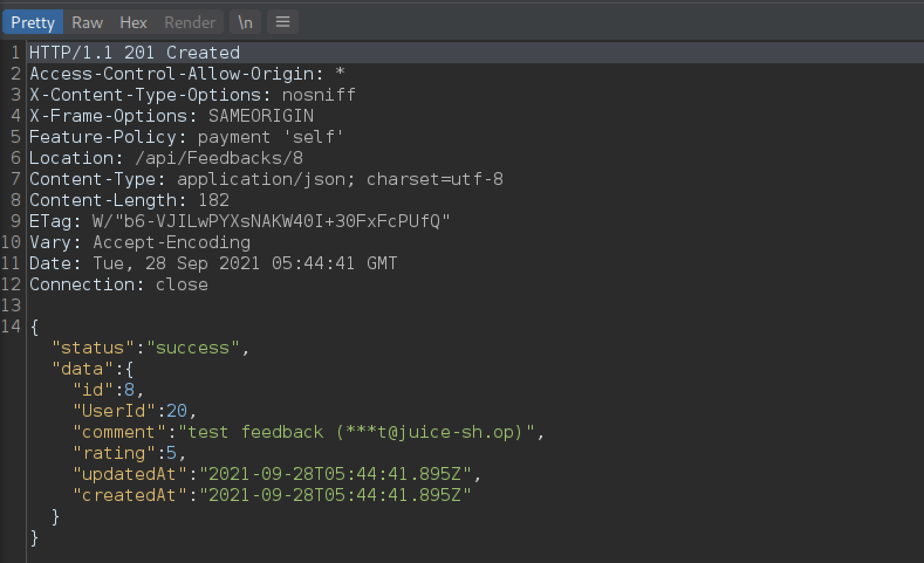Click the "data":{ JSON key line
This screenshot has width=924, height=563.
click(x=93, y=369)
